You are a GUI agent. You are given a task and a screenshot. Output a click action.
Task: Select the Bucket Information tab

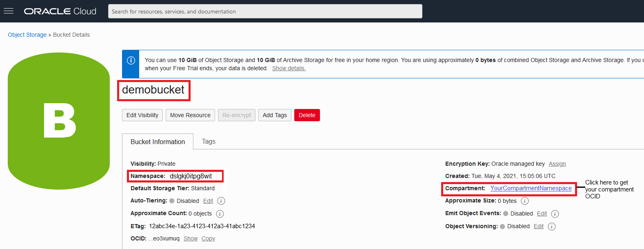point(158,142)
